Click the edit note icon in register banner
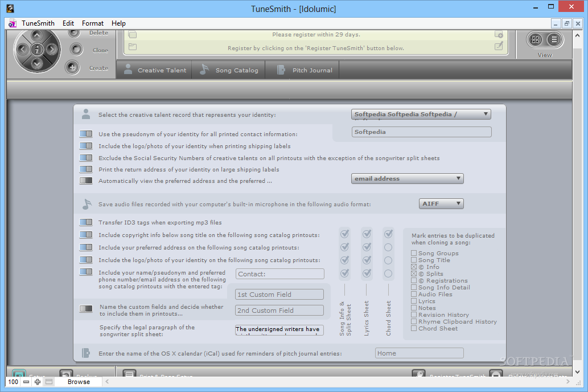Viewport: 588px width, 392px height. 499,46
